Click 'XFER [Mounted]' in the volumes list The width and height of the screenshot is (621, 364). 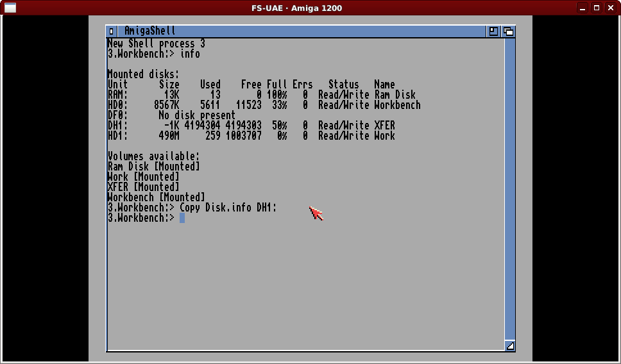point(143,187)
